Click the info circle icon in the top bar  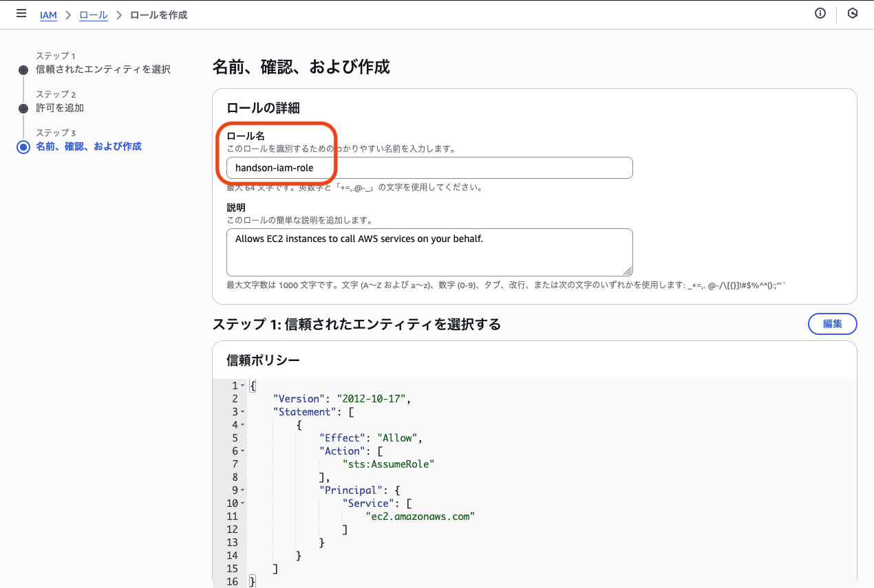(x=820, y=14)
